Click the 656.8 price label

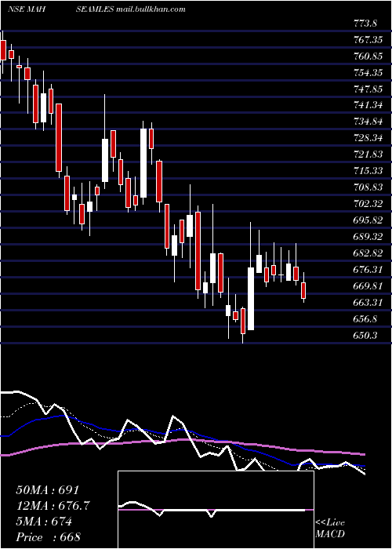tap(365, 319)
